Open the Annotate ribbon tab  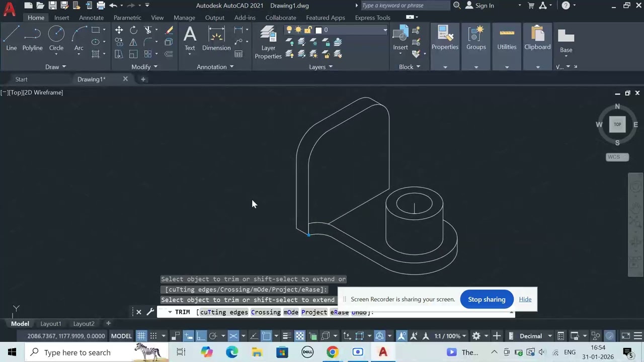click(x=91, y=18)
